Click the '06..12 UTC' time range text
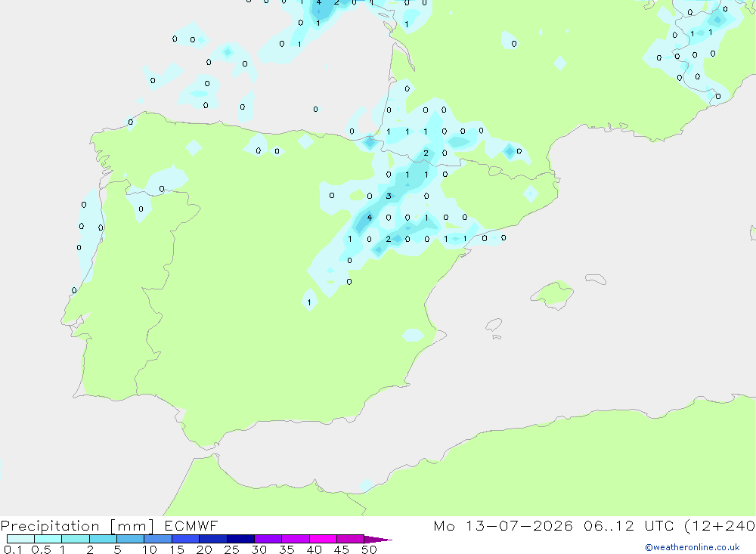 627,526
